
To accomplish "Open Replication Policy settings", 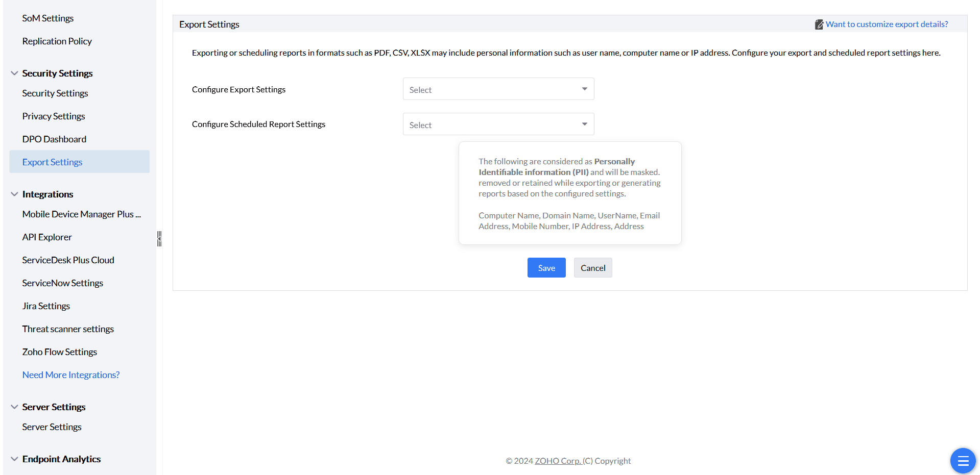I will 57,41.
